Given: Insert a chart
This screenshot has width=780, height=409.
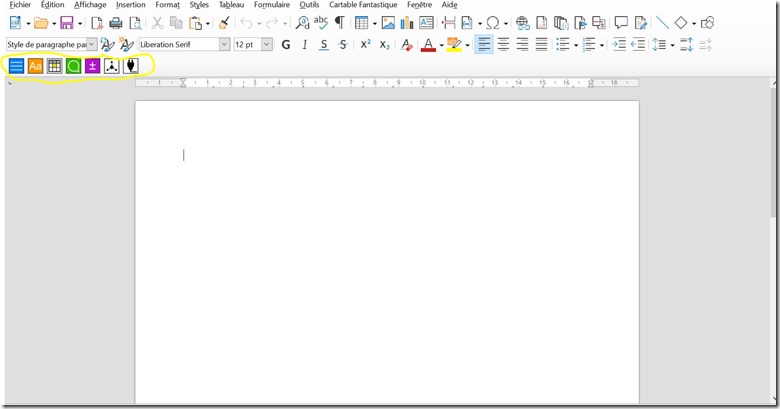Looking at the screenshot, I should click(x=407, y=23).
